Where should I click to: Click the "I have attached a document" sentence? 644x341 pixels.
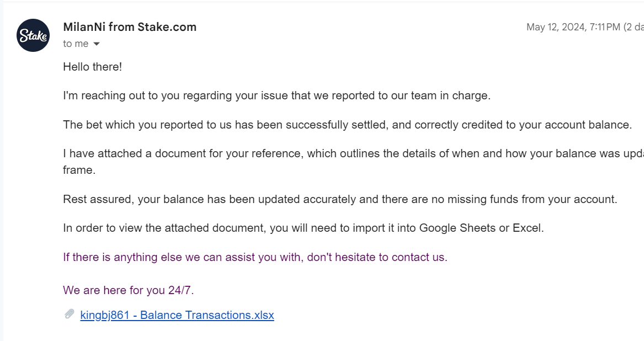[353, 153]
